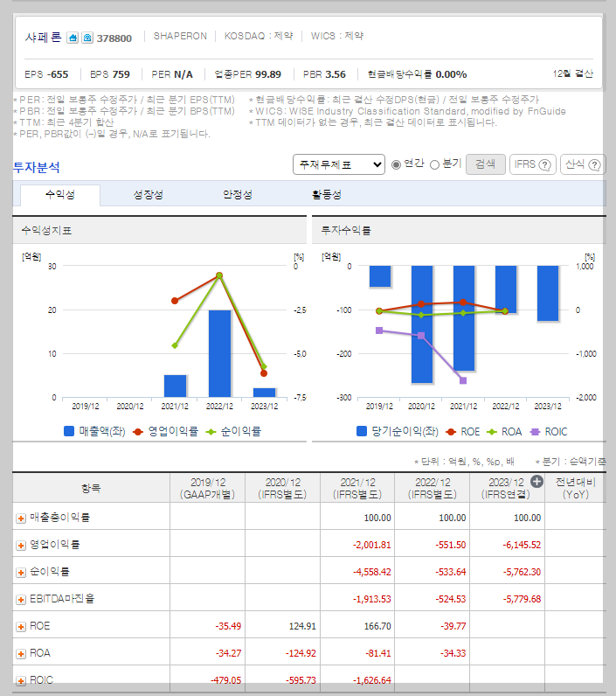
Task: Click the 샤페론 company name
Action: click(x=44, y=38)
